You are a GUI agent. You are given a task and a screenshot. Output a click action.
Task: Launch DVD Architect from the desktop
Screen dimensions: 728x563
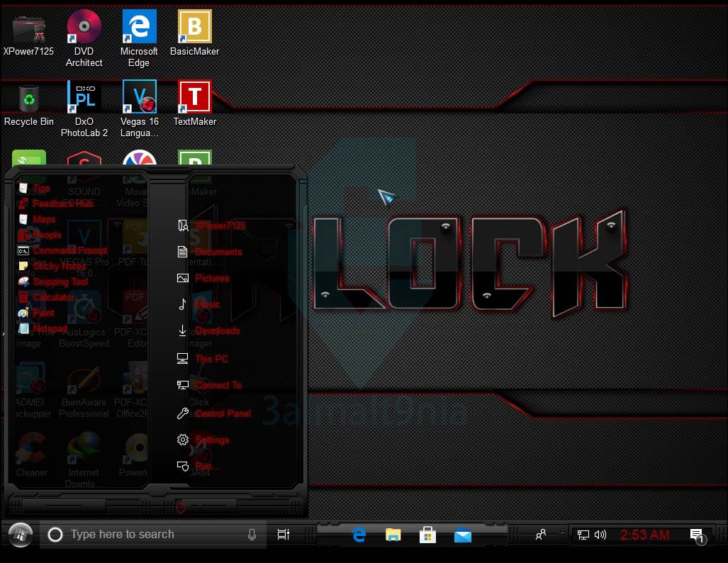pos(84,38)
